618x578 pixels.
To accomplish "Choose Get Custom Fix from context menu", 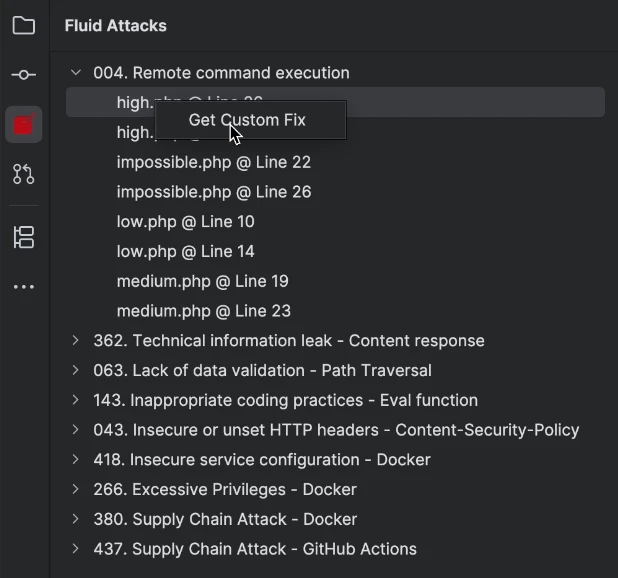I will click(247, 120).
